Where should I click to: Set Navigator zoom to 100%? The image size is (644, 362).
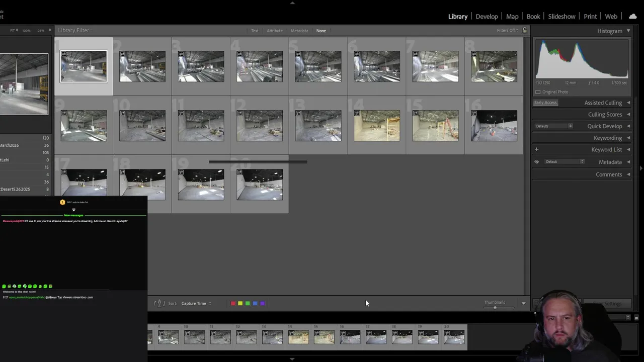pos(27,31)
